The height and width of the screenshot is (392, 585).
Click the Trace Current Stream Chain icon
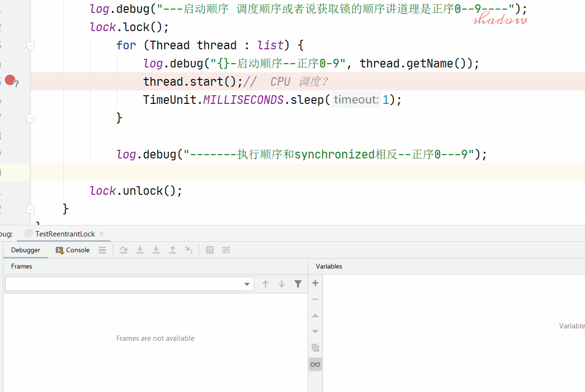point(226,250)
